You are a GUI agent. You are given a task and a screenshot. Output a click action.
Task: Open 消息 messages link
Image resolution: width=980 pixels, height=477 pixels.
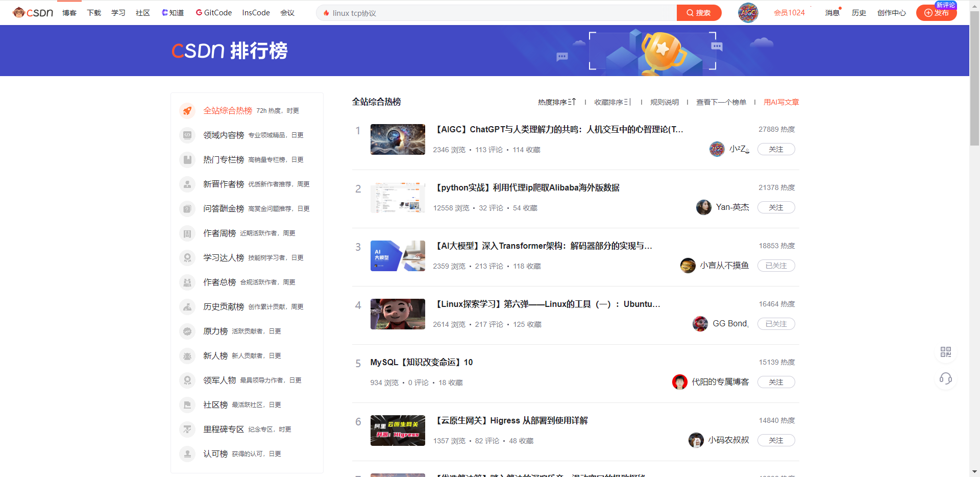832,13
